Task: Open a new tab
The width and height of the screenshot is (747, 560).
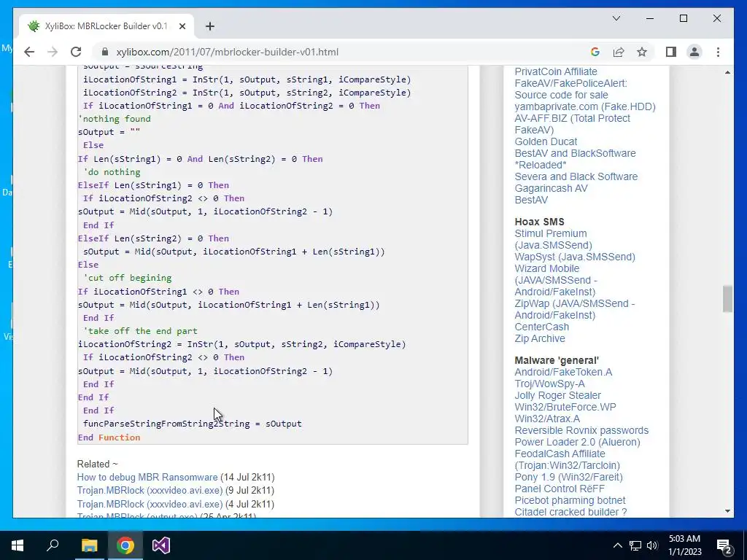Action: click(x=210, y=26)
